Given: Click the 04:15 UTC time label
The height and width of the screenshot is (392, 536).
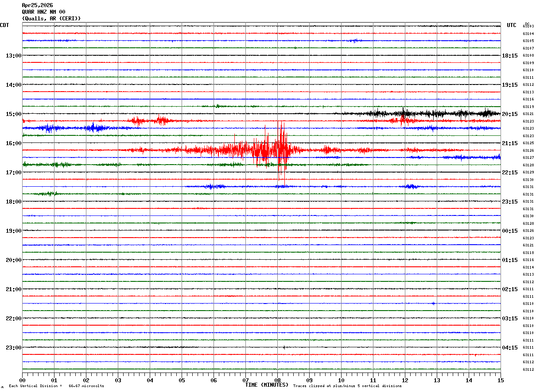Looking at the screenshot, I should (509, 347).
